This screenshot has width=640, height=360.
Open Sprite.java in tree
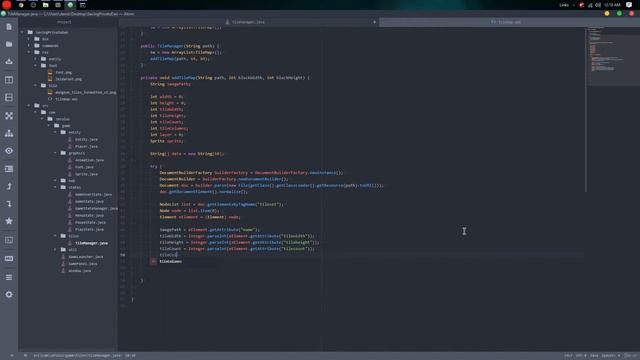[x=86, y=174]
